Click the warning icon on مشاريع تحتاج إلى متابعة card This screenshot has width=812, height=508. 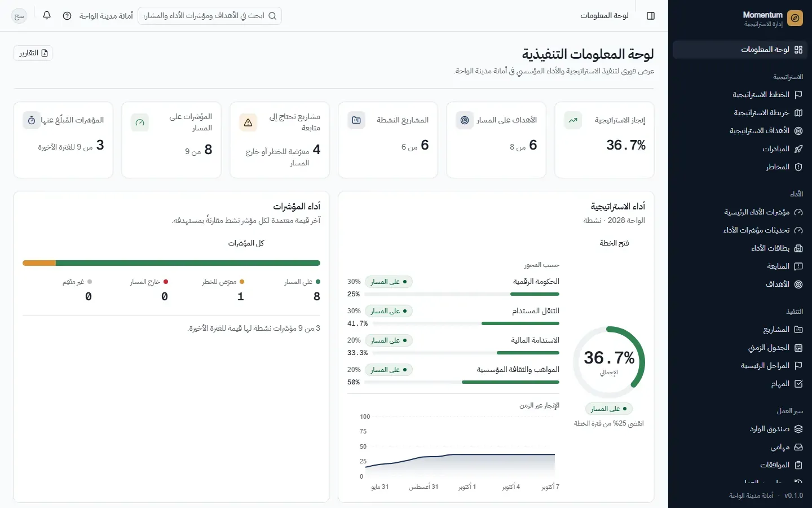pos(248,122)
